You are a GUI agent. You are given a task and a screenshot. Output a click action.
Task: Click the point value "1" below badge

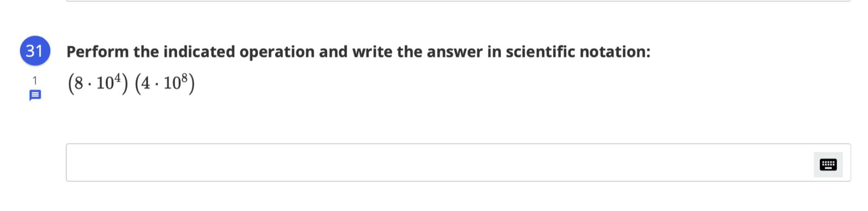coord(35,80)
